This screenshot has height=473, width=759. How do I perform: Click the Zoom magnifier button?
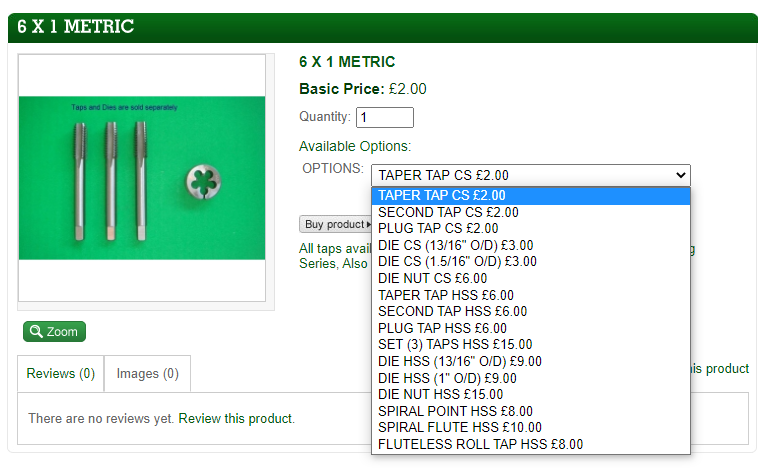[54, 331]
